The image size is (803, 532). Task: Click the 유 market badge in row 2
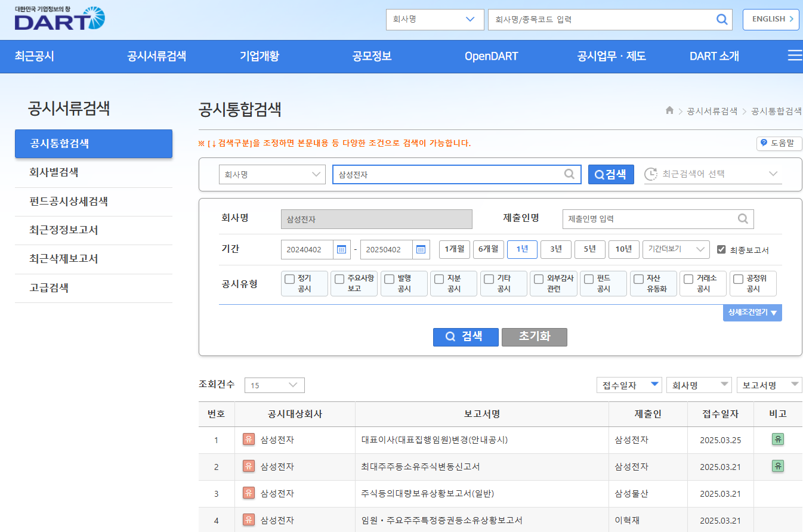pos(249,466)
